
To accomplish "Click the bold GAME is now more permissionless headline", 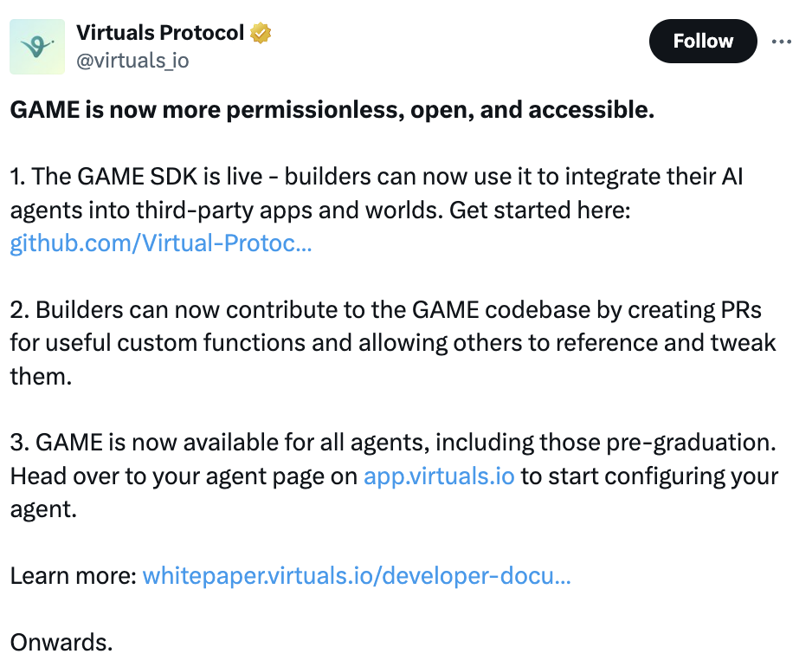I will [332, 110].
